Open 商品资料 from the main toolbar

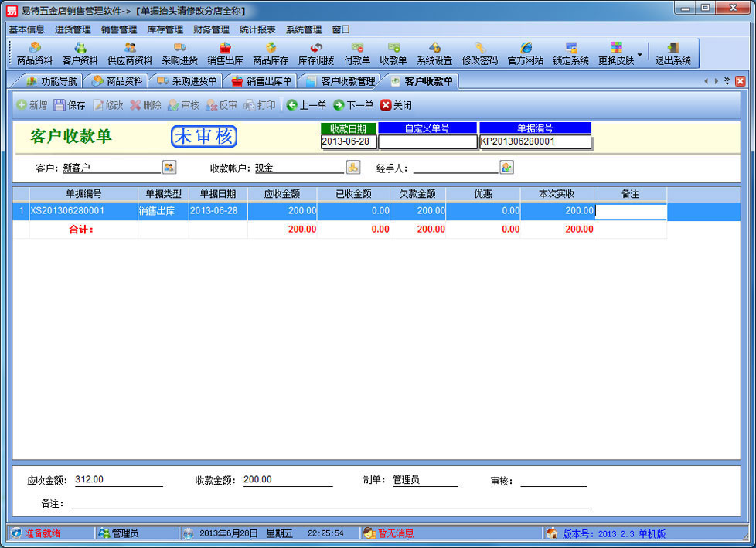34,53
